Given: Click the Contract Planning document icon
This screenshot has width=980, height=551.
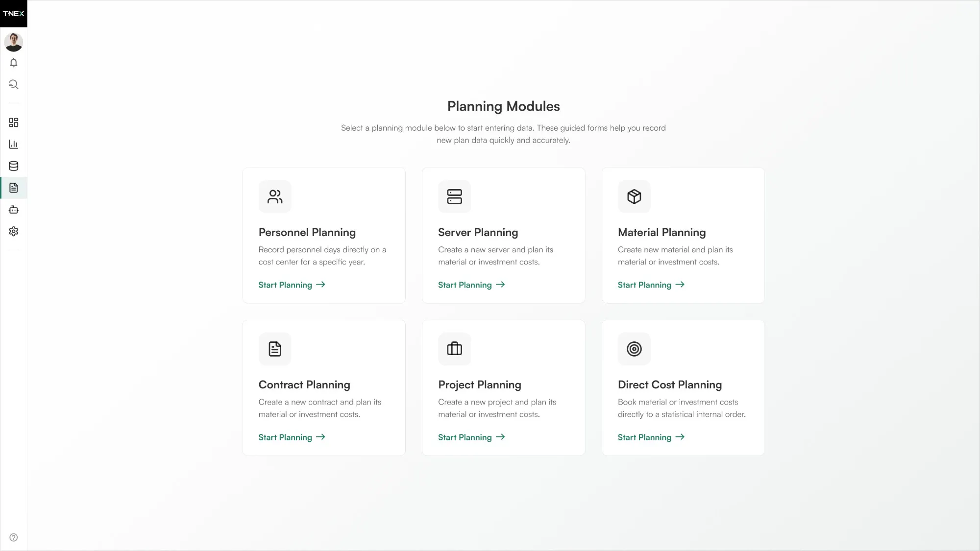Looking at the screenshot, I should click(x=275, y=349).
